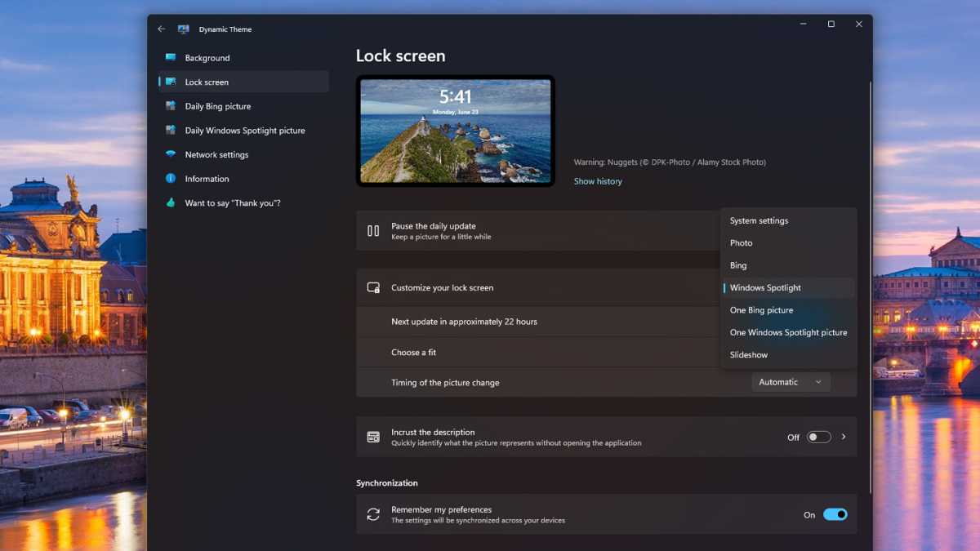Select Windows Spotlight from the open list
This screenshot has height=551, width=980.
(764, 287)
